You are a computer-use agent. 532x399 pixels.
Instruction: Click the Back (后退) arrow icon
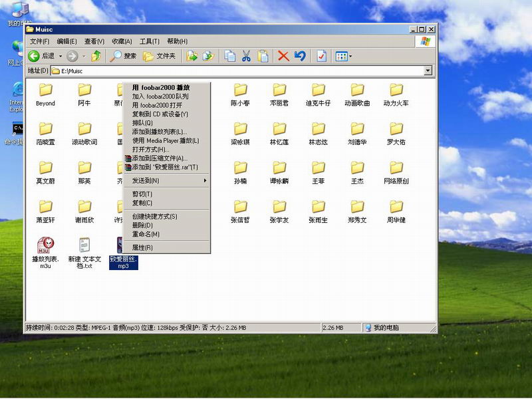[34, 56]
